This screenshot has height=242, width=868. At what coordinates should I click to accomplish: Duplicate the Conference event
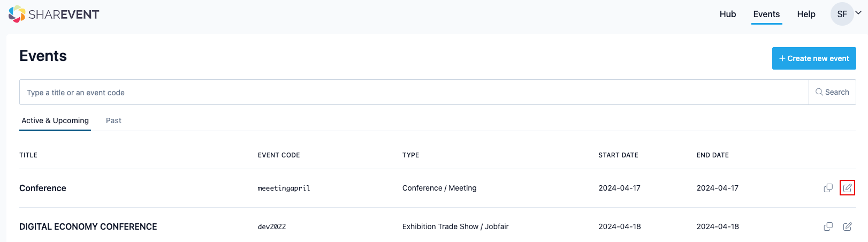tap(828, 188)
